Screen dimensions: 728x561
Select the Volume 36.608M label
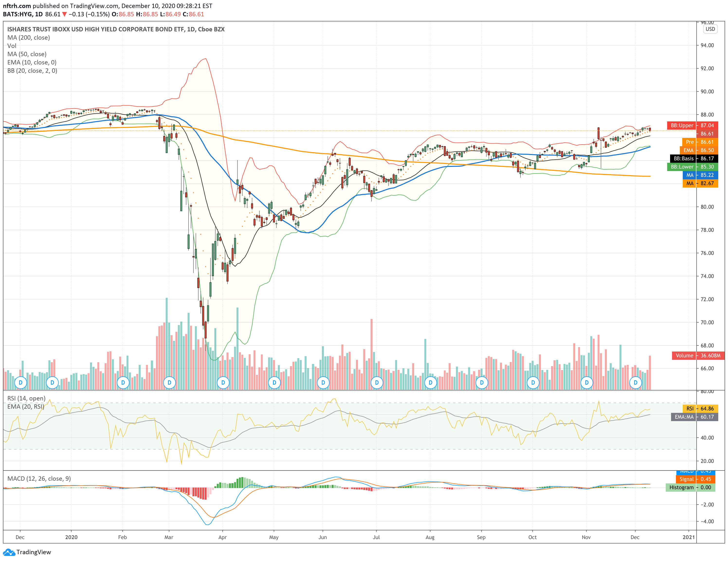[x=698, y=356]
